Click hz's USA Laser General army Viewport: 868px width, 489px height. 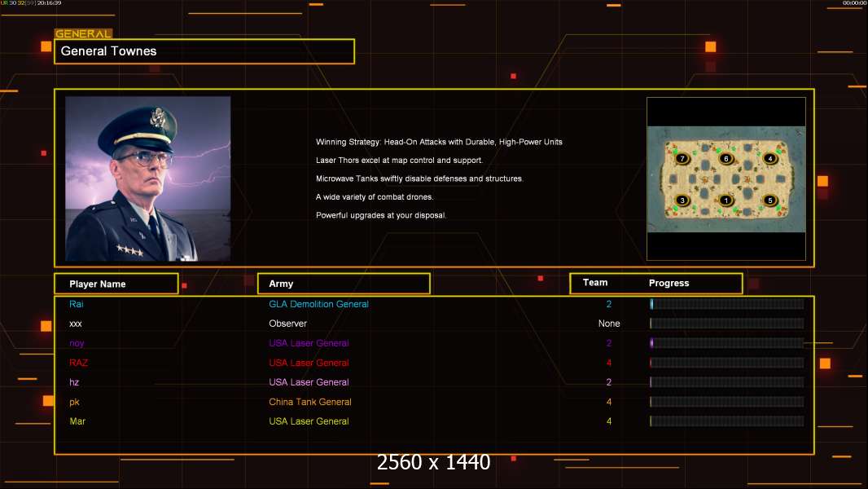309,382
